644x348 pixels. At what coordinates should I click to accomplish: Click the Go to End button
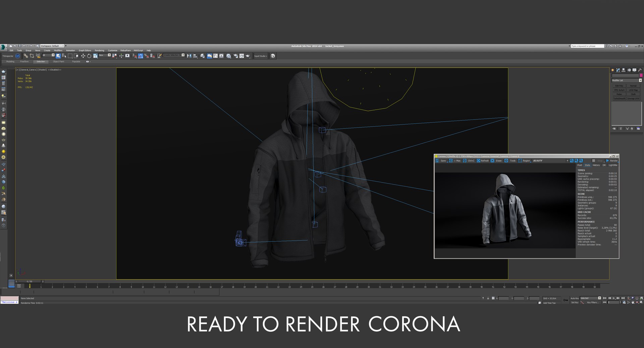(x=623, y=298)
